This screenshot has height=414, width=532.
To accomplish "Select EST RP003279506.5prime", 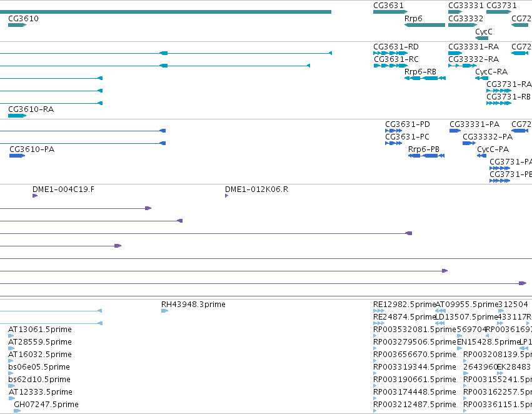I will [375, 348].
